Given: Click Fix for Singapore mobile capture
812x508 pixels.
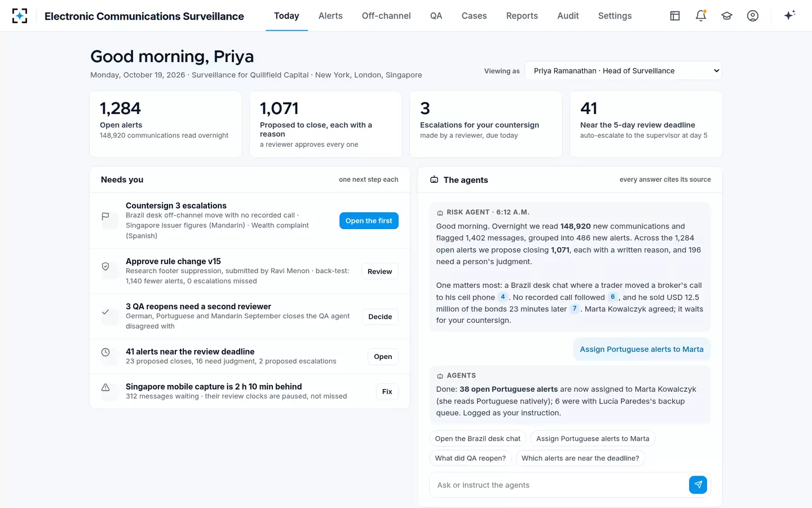Looking at the screenshot, I should tap(387, 392).
